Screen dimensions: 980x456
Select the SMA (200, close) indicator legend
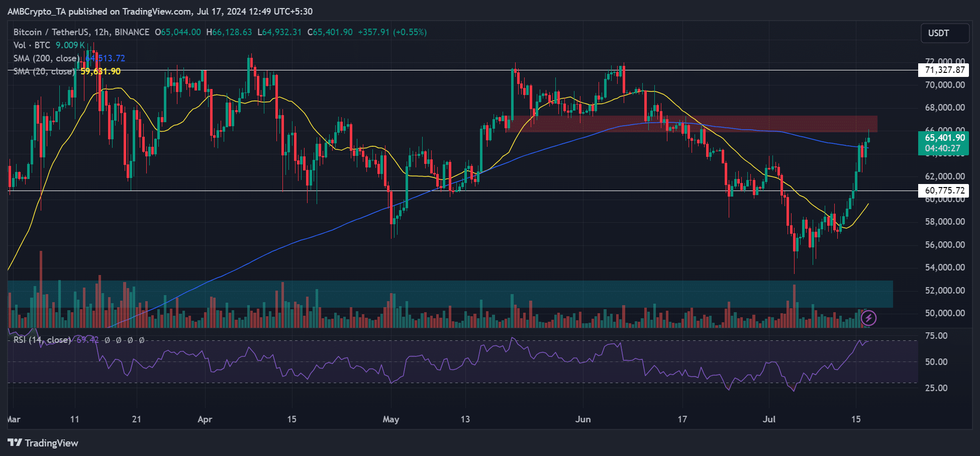(46, 58)
